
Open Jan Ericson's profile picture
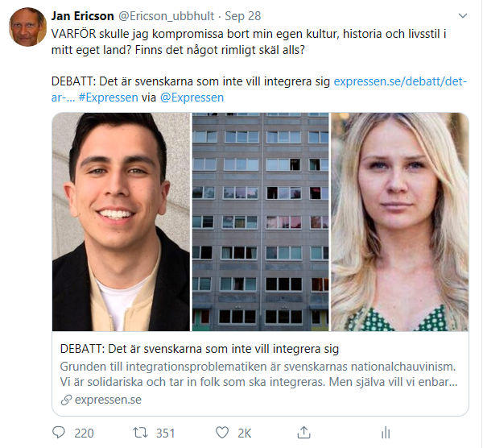[27, 27]
